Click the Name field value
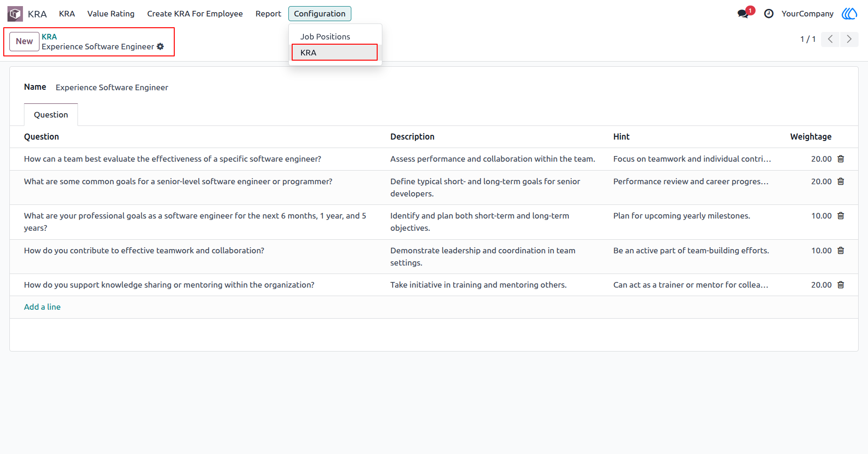The width and height of the screenshot is (868, 454). [112, 87]
